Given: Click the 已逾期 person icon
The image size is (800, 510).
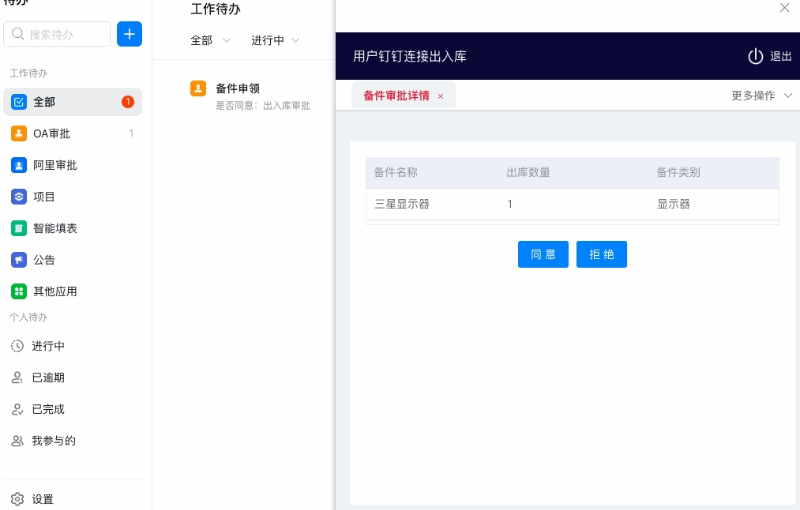Looking at the screenshot, I should pyautogui.click(x=17, y=377).
